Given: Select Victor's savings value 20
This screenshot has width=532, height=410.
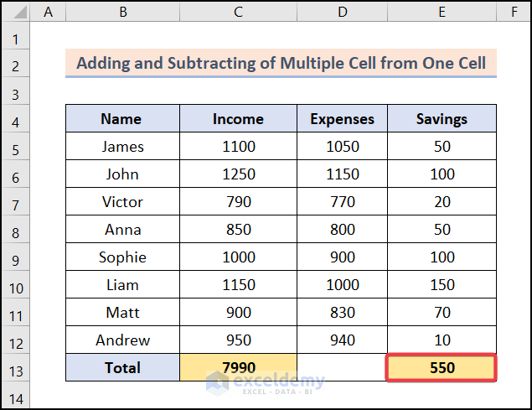Looking at the screenshot, I should pyautogui.click(x=442, y=202).
